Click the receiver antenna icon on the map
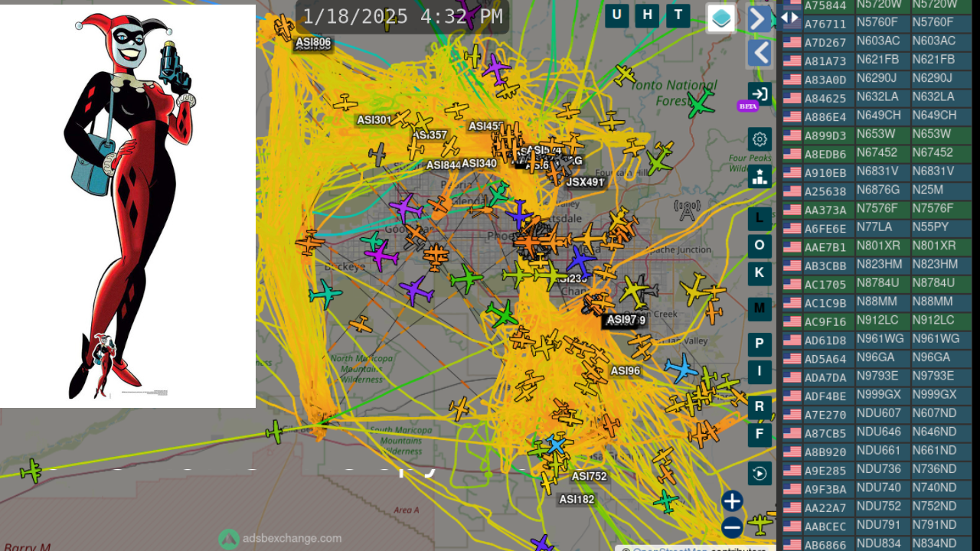This screenshot has width=980, height=551. (x=687, y=210)
